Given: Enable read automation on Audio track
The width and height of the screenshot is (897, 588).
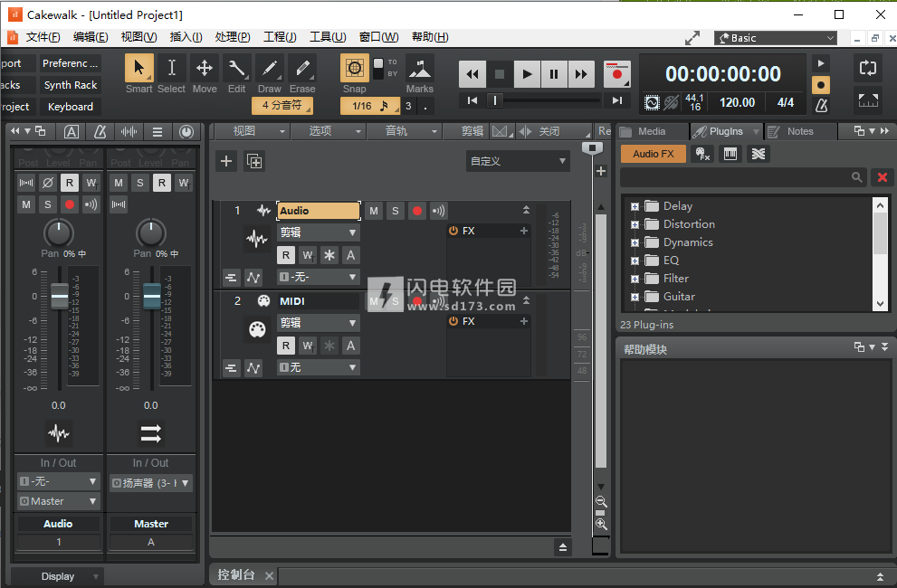Looking at the screenshot, I should tap(286, 255).
